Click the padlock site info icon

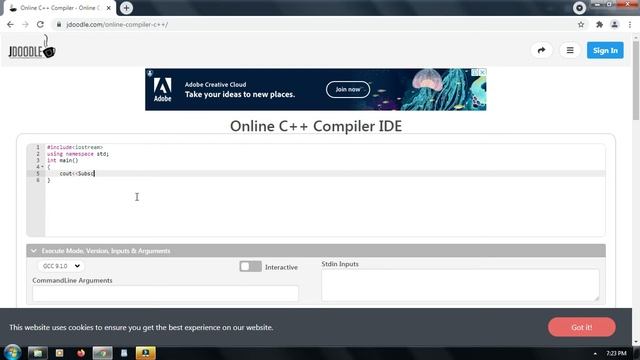tap(59, 24)
